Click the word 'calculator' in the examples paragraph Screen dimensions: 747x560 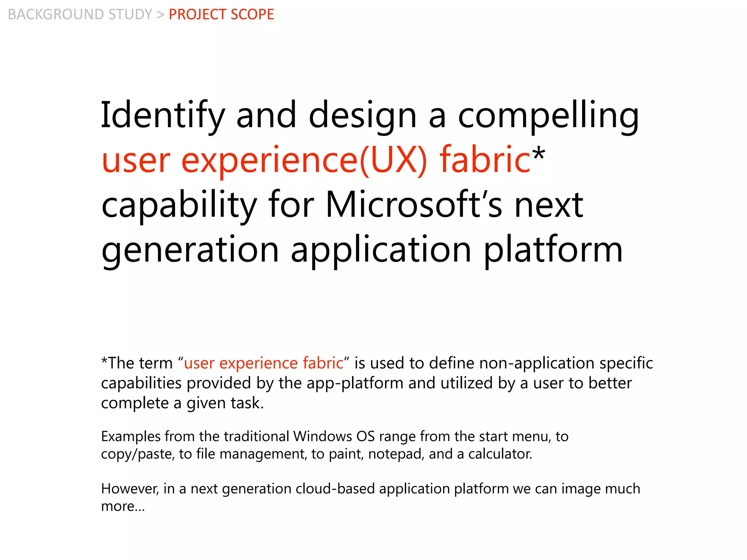click(499, 454)
